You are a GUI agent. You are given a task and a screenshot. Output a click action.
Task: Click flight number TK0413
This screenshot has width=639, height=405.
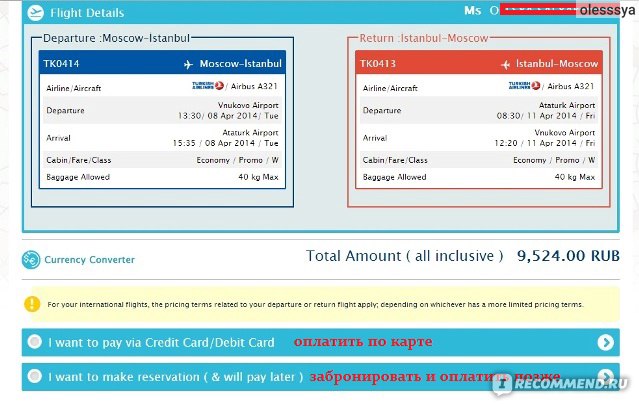(x=378, y=64)
